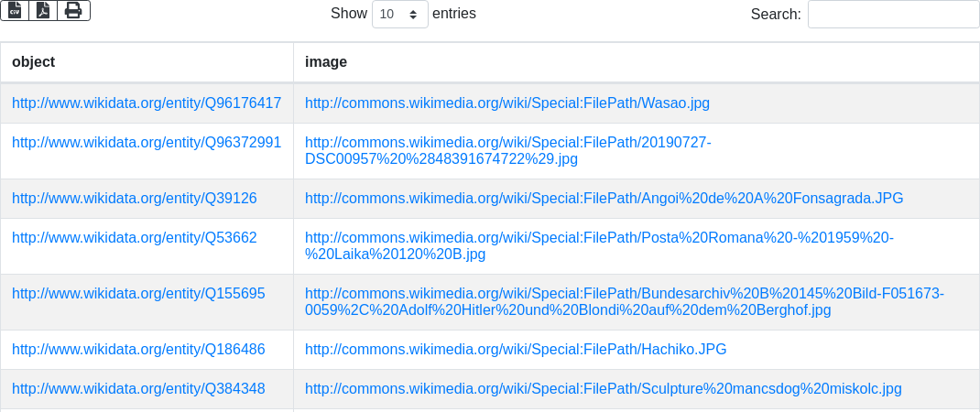Sort by the image column header
Screen dimensions: 980x412
coord(325,61)
